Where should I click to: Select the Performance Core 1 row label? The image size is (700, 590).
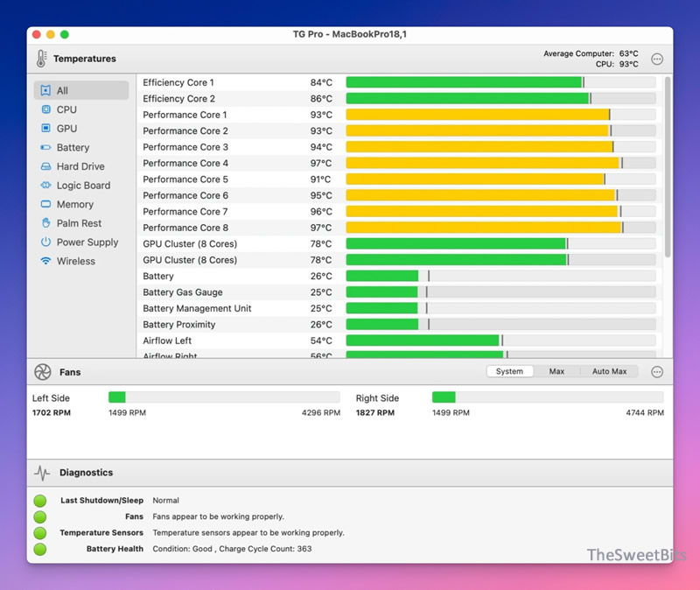[185, 115]
